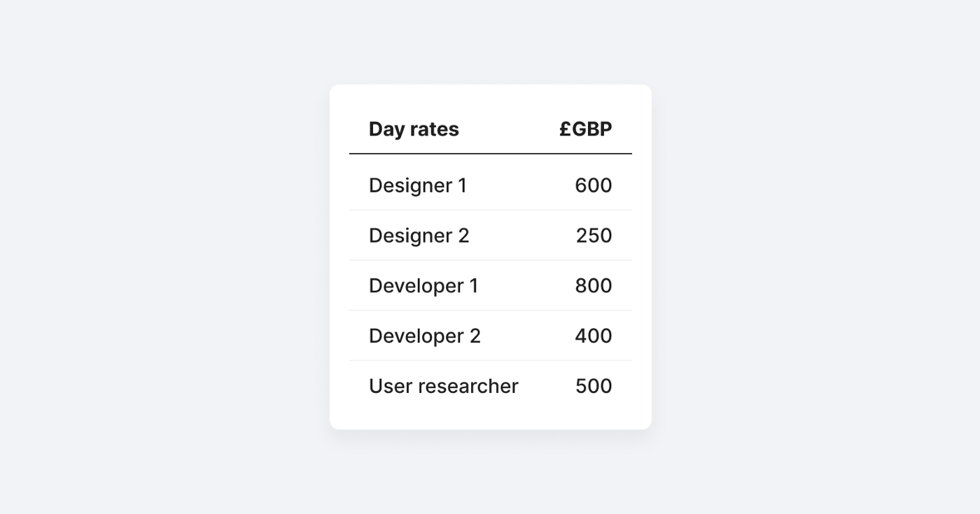980x514 pixels.
Task: Click the dark divider line under the header
Action: pyautogui.click(x=490, y=153)
